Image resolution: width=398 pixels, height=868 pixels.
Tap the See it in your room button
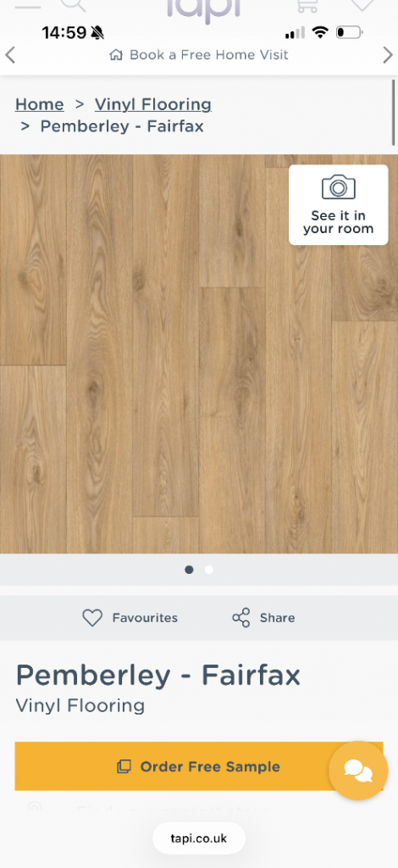click(339, 205)
